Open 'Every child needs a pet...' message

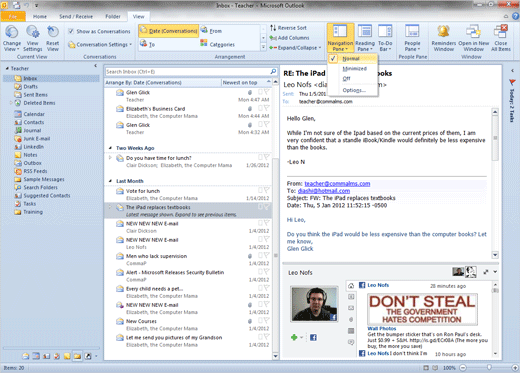click(188, 292)
